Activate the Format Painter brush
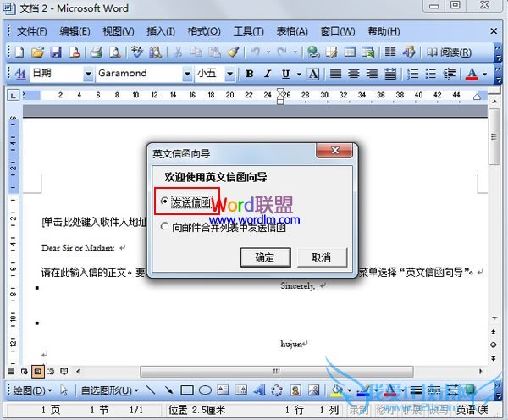 click(x=233, y=52)
